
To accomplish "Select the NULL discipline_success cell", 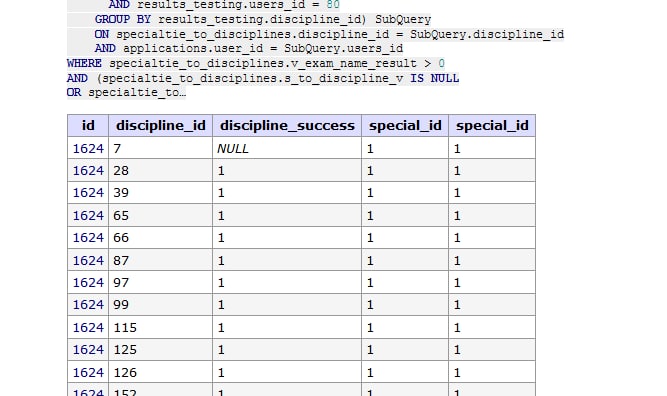I will tap(287, 148).
